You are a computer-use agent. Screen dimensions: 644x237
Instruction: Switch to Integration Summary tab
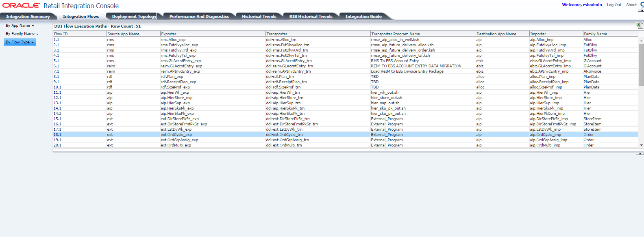(28, 16)
